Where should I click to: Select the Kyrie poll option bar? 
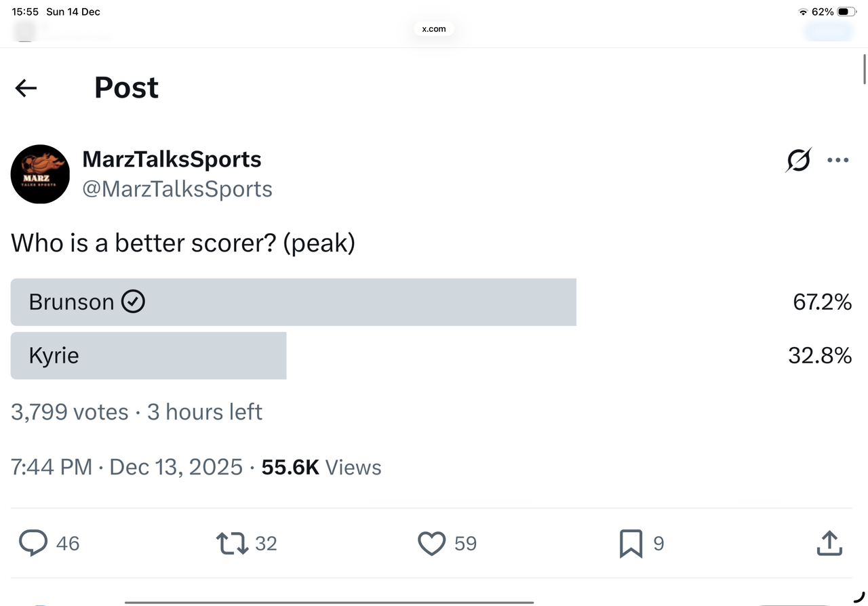click(x=148, y=355)
